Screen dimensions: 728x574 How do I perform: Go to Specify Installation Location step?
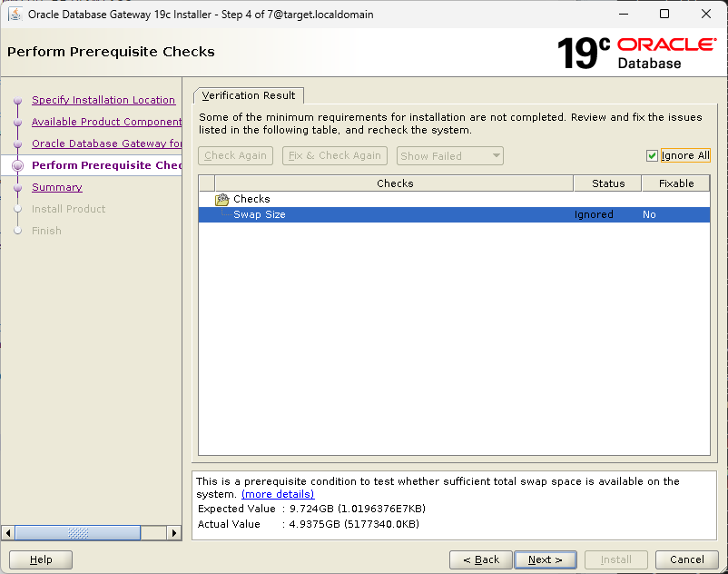point(103,100)
